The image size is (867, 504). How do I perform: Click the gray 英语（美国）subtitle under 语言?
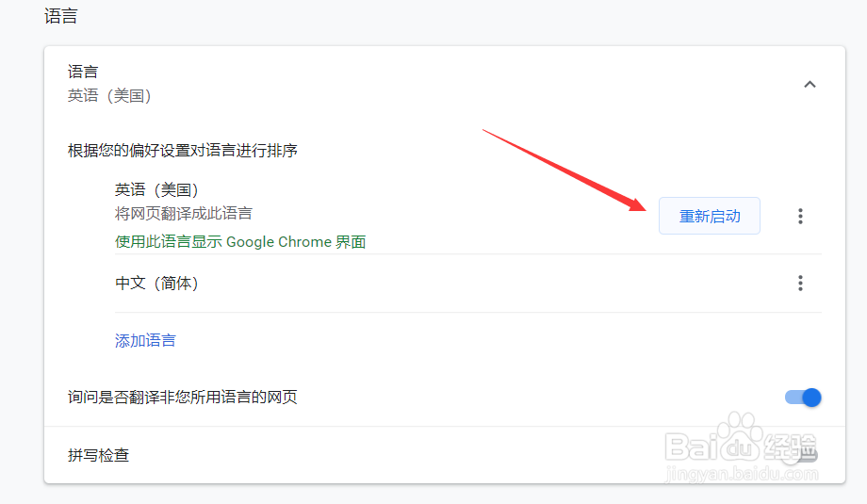109,95
